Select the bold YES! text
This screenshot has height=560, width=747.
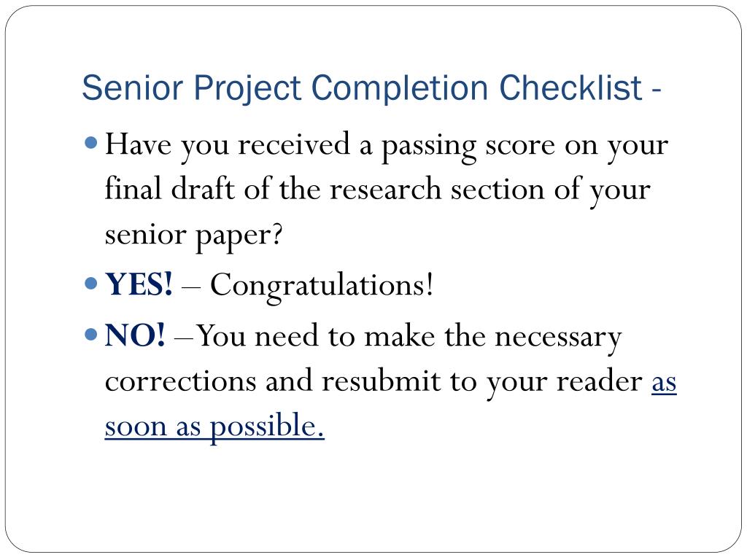coord(139,284)
